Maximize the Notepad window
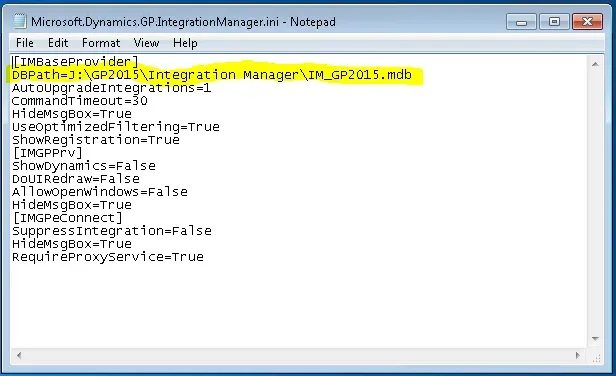Image resolution: width=616 pixels, height=376 pixels. (x=554, y=22)
